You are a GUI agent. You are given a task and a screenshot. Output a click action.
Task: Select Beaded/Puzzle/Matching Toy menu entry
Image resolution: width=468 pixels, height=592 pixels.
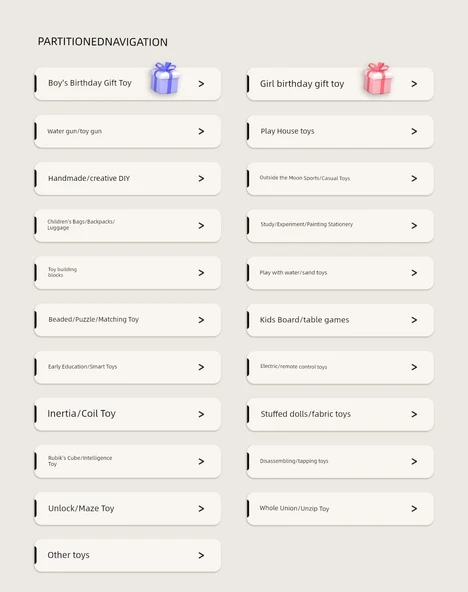tap(128, 320)
